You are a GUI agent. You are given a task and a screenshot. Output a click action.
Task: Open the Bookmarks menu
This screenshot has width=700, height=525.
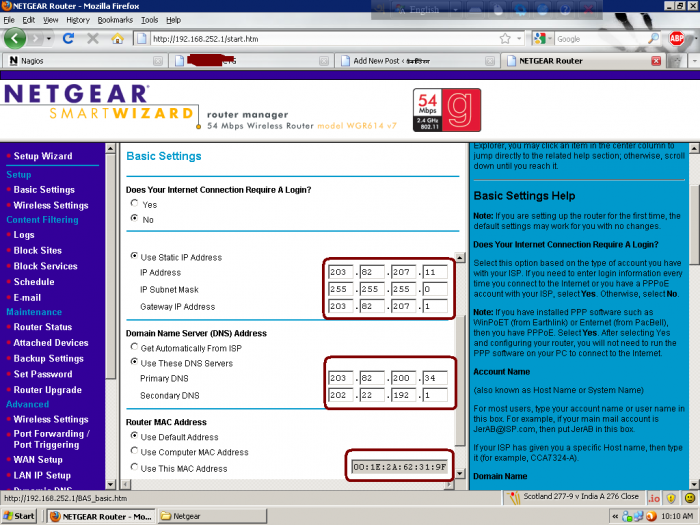coord(115,20)
